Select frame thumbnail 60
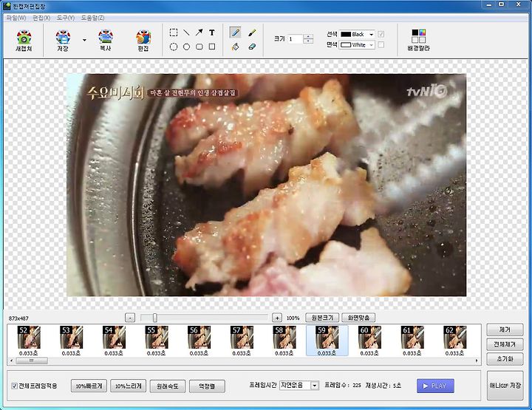This screenshot has height=410, width=532. click(x=369, y=341)
